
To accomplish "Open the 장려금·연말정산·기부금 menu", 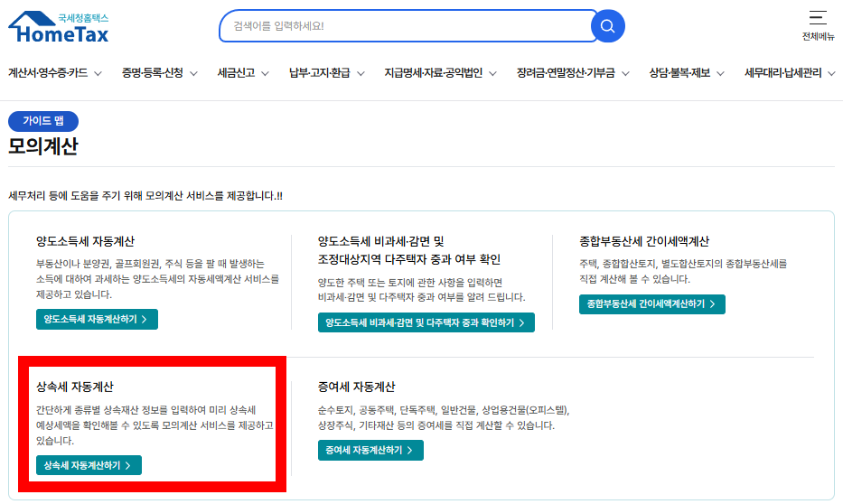I will coord(566,72).
